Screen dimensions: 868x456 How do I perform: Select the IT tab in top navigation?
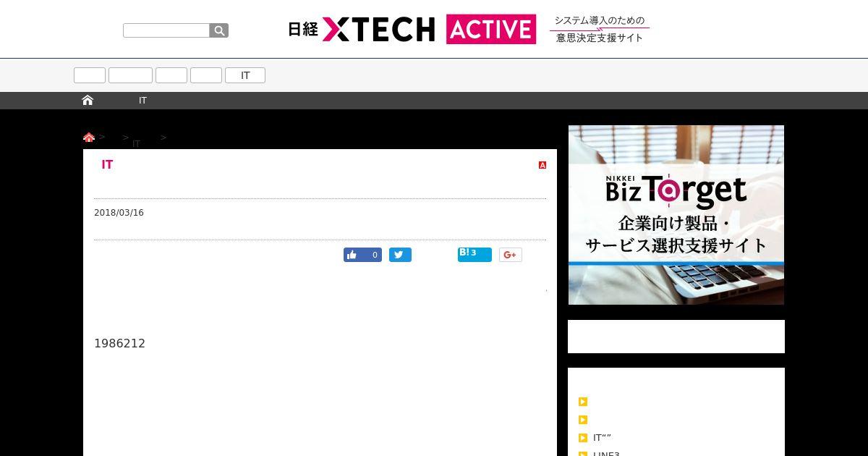pos(245,75)
